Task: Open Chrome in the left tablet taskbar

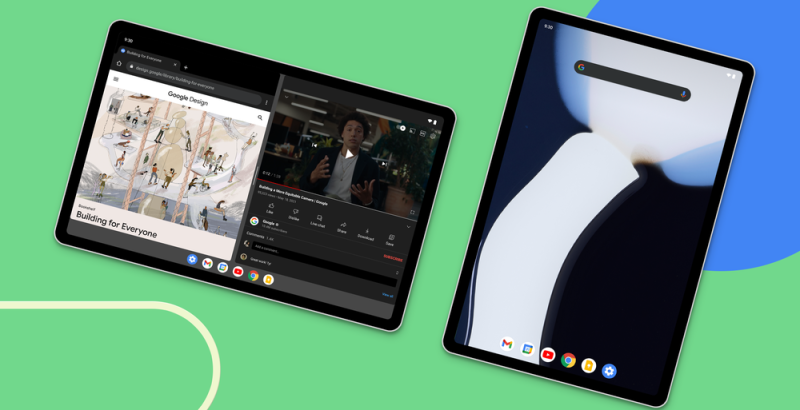Action: pos(253,275)
